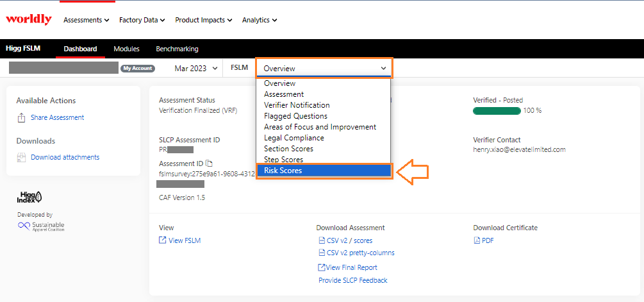The image size is (644, 302).
Task: Click the Download attachments link
Action: point(65,157)
